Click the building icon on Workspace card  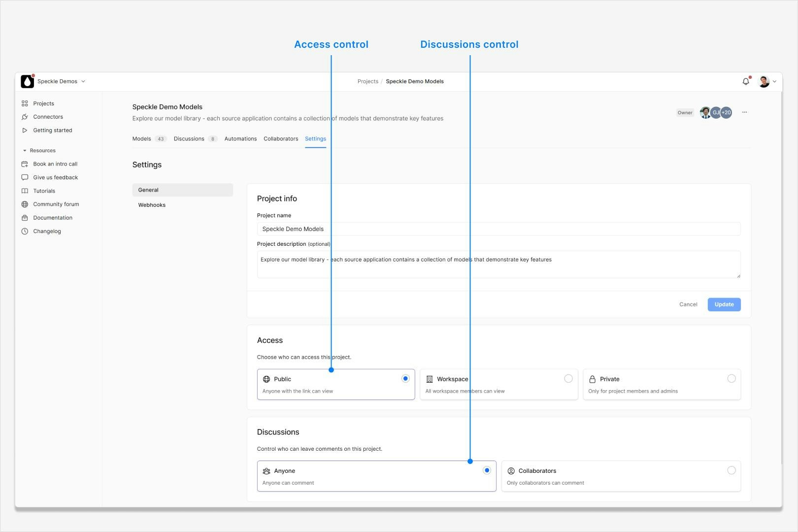tap(430, 379)
